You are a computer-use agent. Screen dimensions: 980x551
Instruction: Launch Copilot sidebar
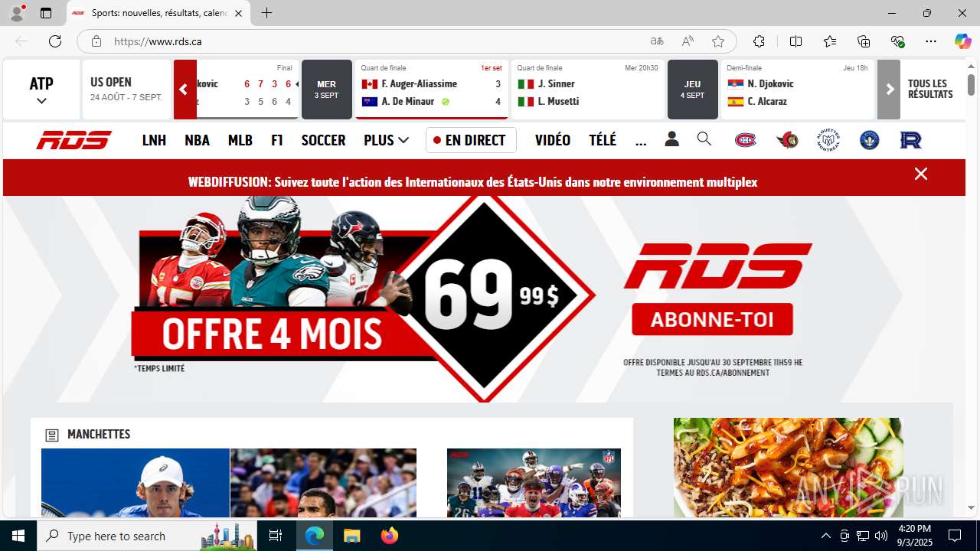click(962, 41)
